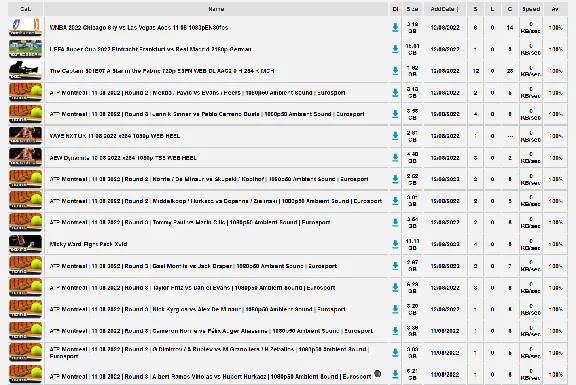Open the AEW Dynamite 10 08 2022 link
This screenshot has width=576, height=385.
[123, 158]
